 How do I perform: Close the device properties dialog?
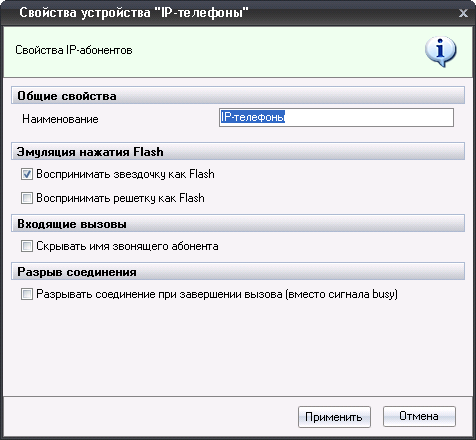[x=463, y=13]
